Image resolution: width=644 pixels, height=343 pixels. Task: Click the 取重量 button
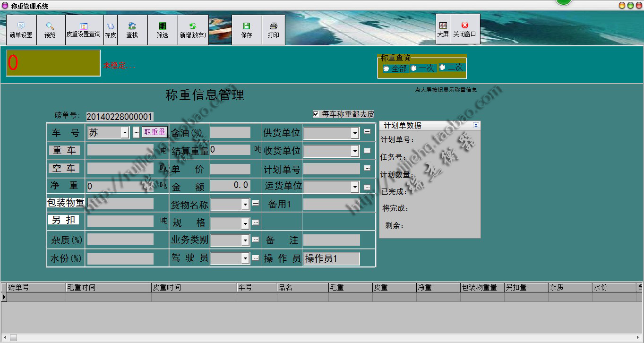pos(155,132)
